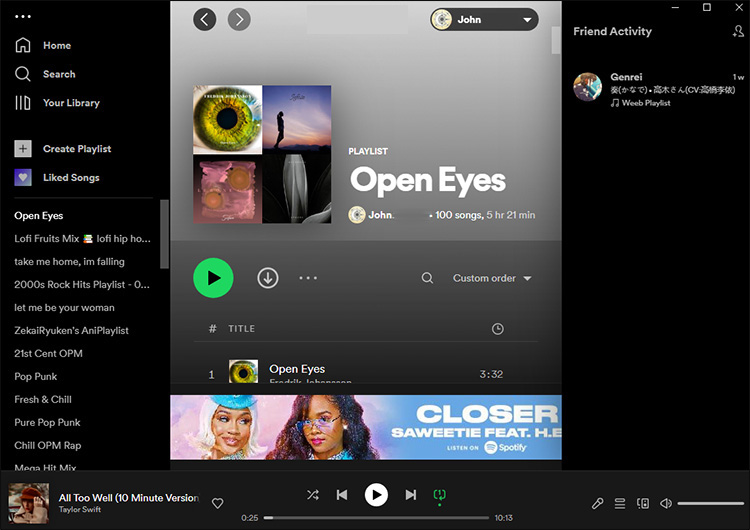Click the TITLE column header
The height and width of the screenshot is (530, 750).
[242, 329]
